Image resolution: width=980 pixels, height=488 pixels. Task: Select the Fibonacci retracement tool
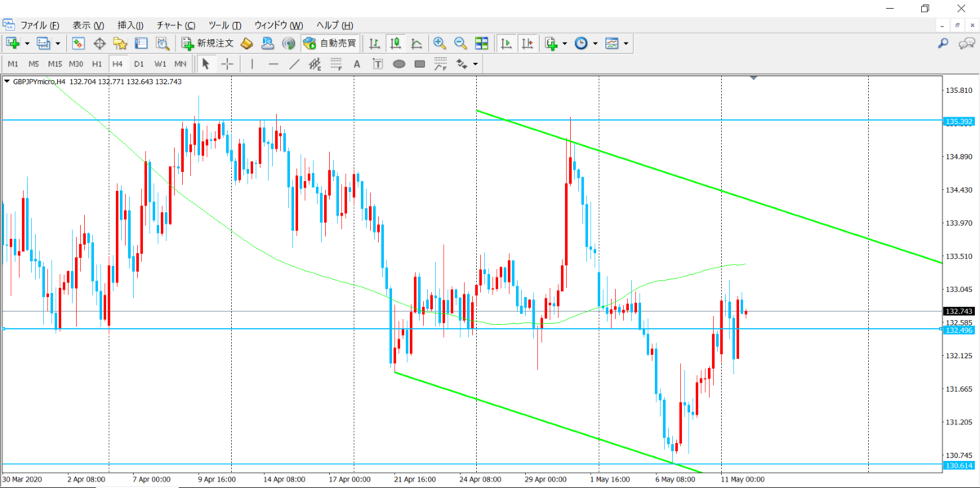coord(336,64)
